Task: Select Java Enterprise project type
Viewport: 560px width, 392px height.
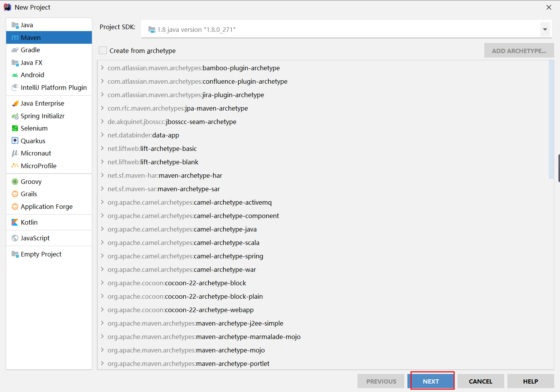Action: (x=42, y=103)
